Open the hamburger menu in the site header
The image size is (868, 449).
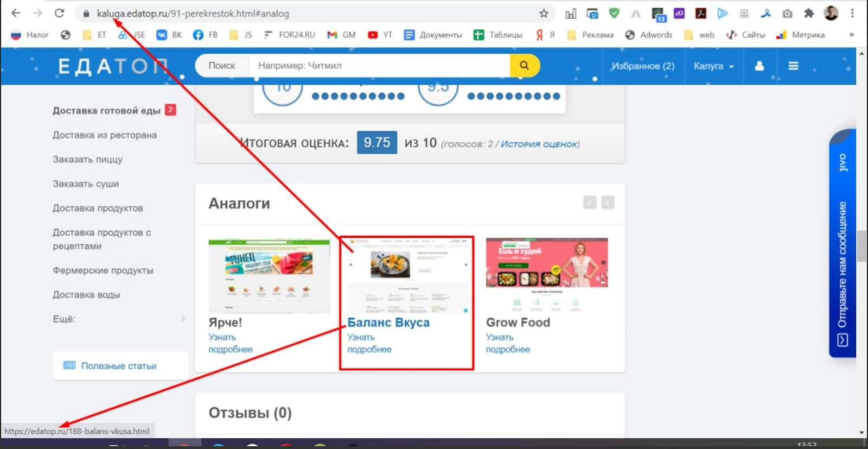click(793, 66)
